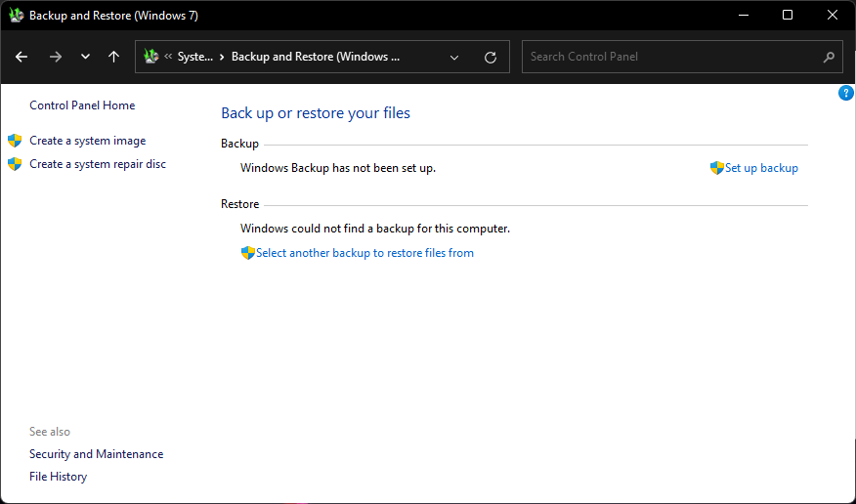Select another backup to restore files from
Viewport: 856px width, 504px height.
(364, 253)
